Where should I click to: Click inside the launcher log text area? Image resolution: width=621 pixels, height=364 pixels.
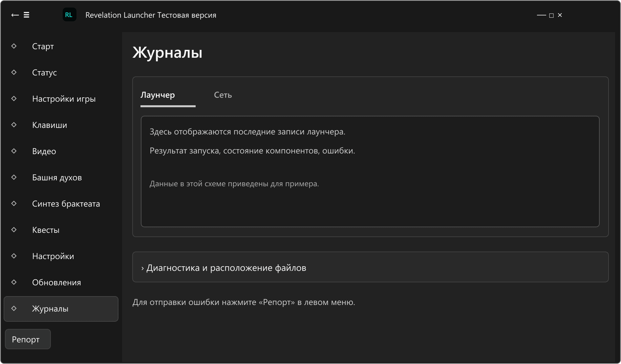point(370,172)
